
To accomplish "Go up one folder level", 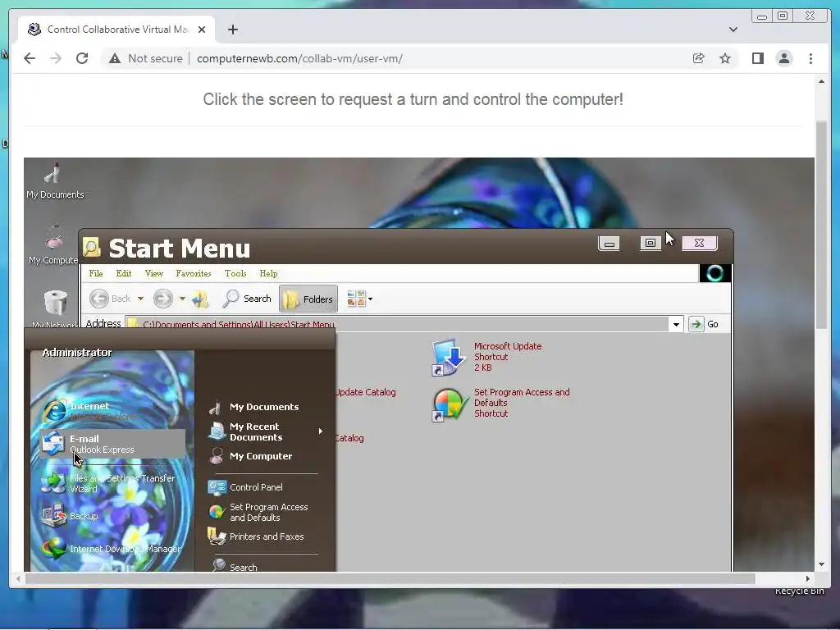I will pyautogui.click(x=201, y=299).
